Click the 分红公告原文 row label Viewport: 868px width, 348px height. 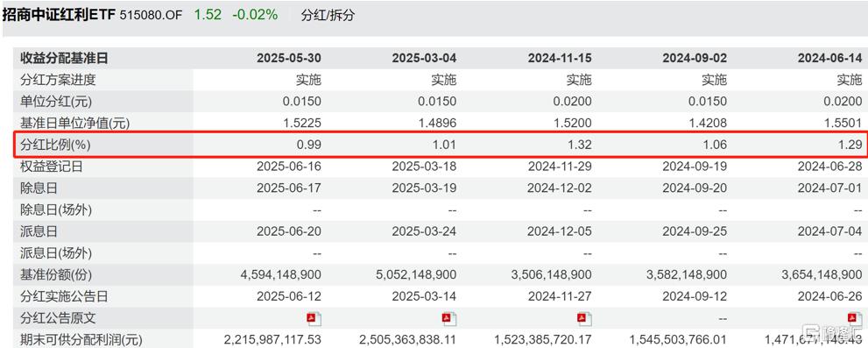58,318
